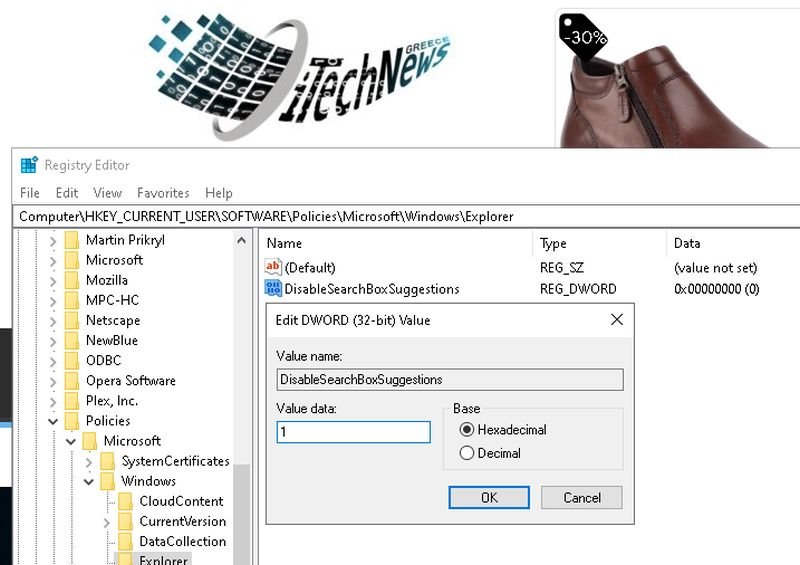Click Cancel in the Edit DWORD dialog

(581, 497)
